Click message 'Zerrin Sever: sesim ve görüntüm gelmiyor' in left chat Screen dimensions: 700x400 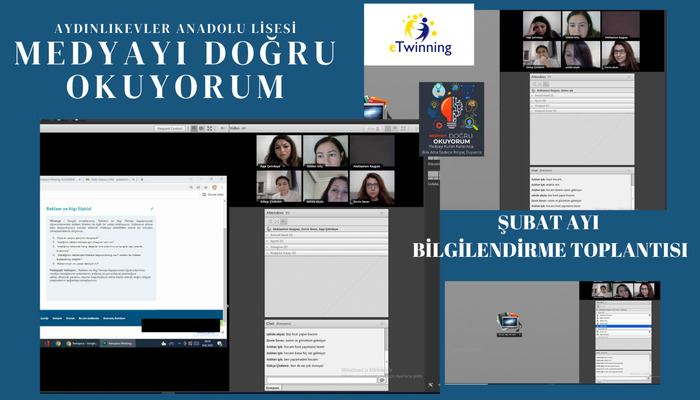(x=296, y=340)
